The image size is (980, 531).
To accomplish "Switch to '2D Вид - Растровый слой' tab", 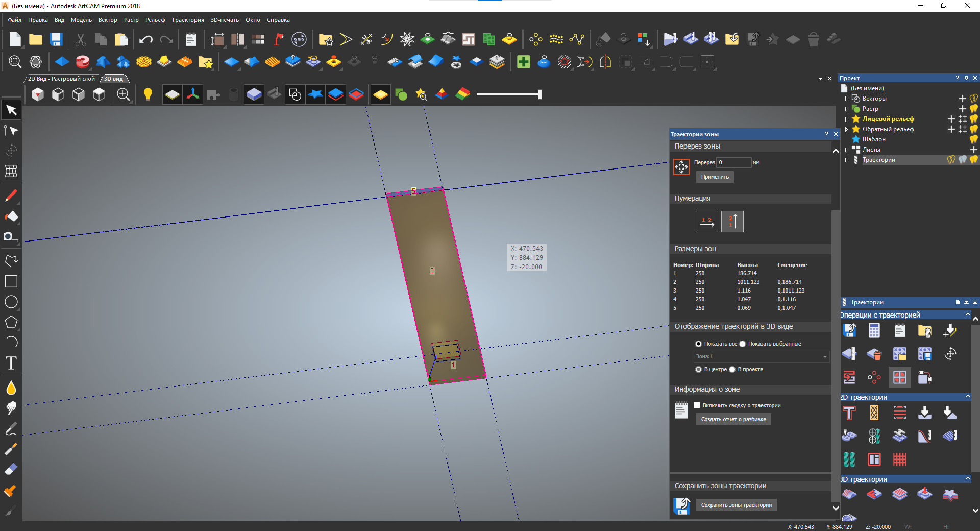I will [61, 79].
